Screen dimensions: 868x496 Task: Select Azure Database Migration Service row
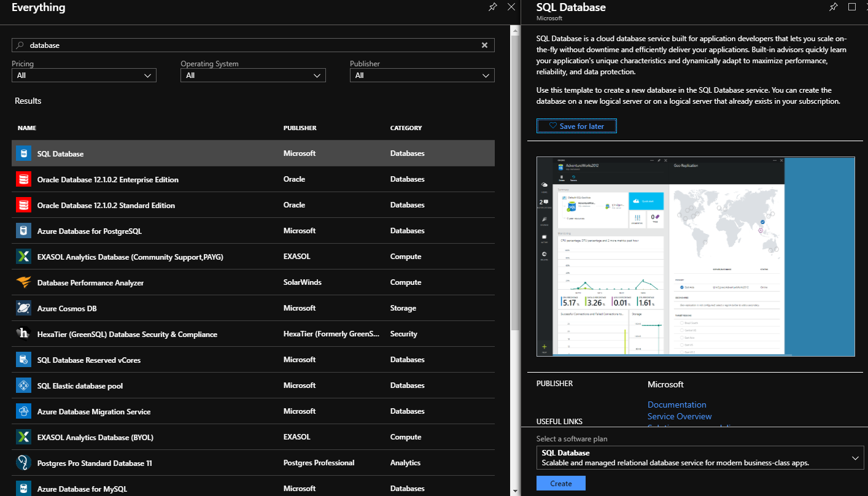tap(253, 411)
